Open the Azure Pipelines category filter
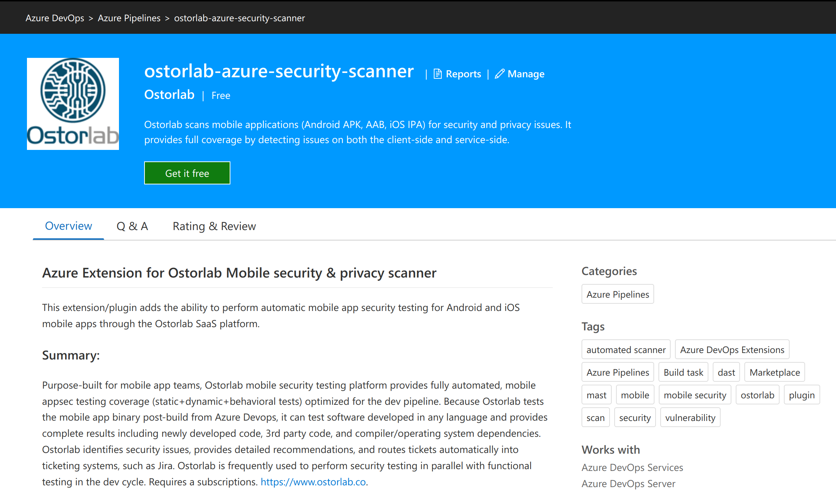Viewport: 836px width, 504px height. (617, 294)
